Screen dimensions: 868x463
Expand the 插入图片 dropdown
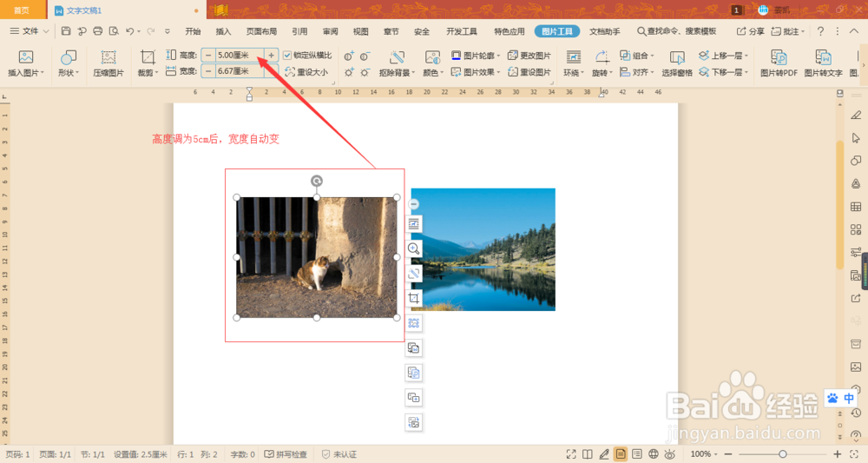[42, 73]
